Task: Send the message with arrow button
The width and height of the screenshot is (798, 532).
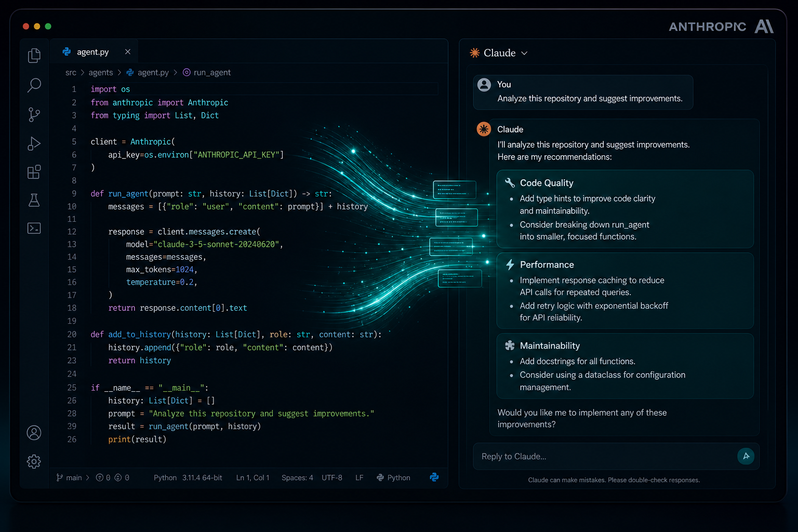Action: (746, 456)
